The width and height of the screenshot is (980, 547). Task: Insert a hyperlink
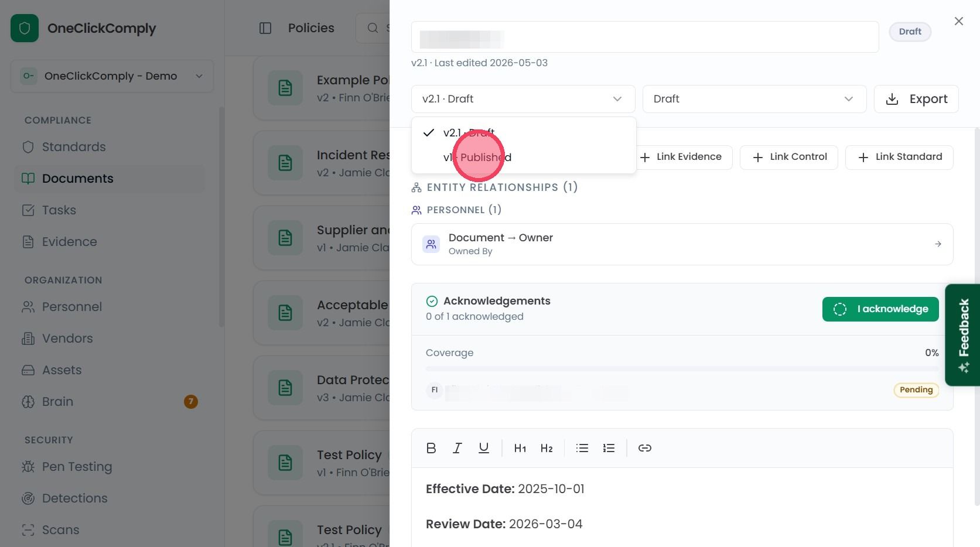[x=645, y=448]
